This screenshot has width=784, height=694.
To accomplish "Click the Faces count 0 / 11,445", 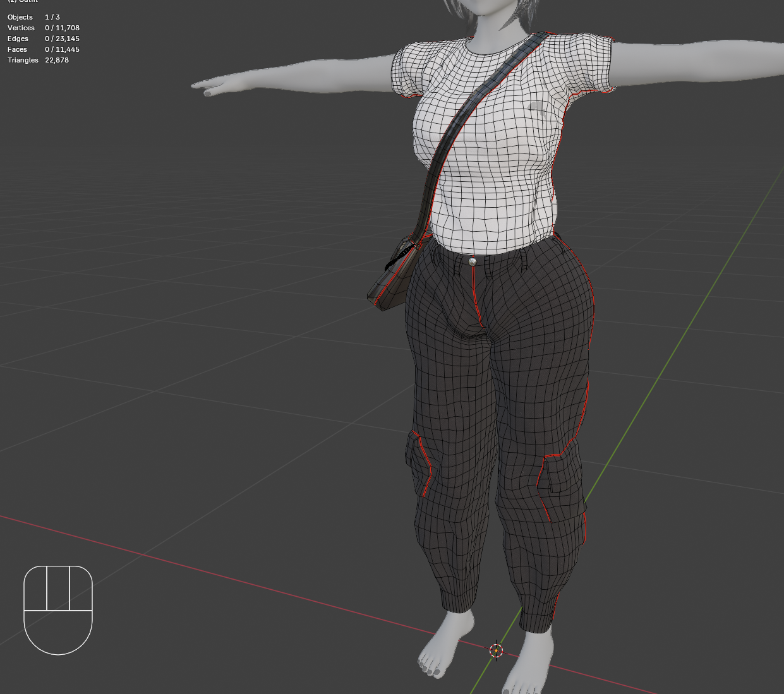I will (x=62, y=49).
